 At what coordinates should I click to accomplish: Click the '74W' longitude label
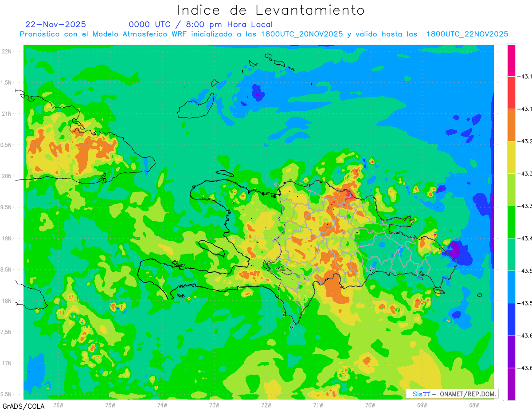(x=162, y=405)
